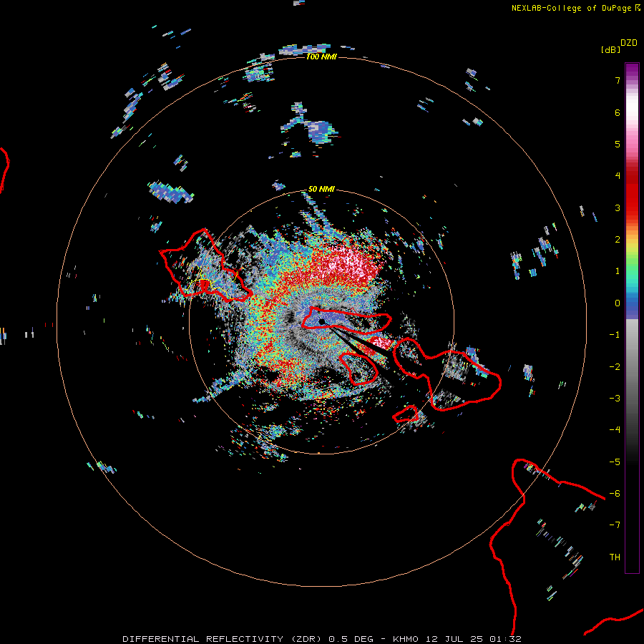Click the 100 NMI range ring label
644x644 pixels.
pos(321,57)
